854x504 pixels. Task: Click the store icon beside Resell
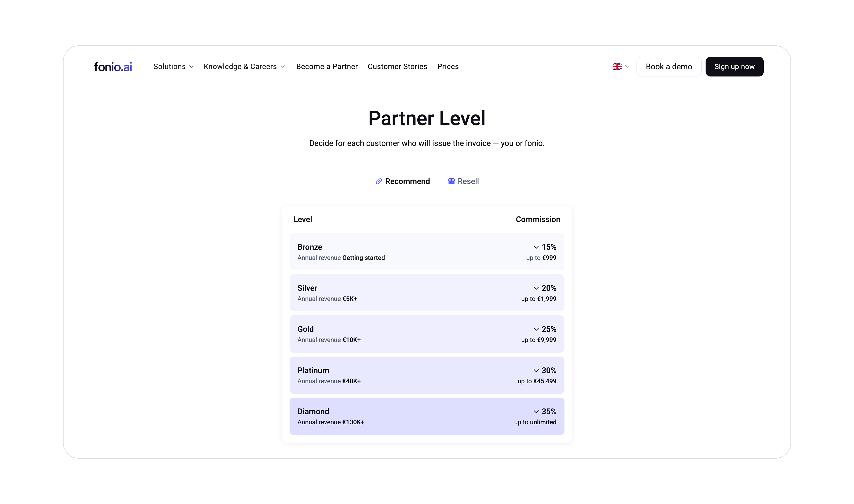click(x=451, y=181)
